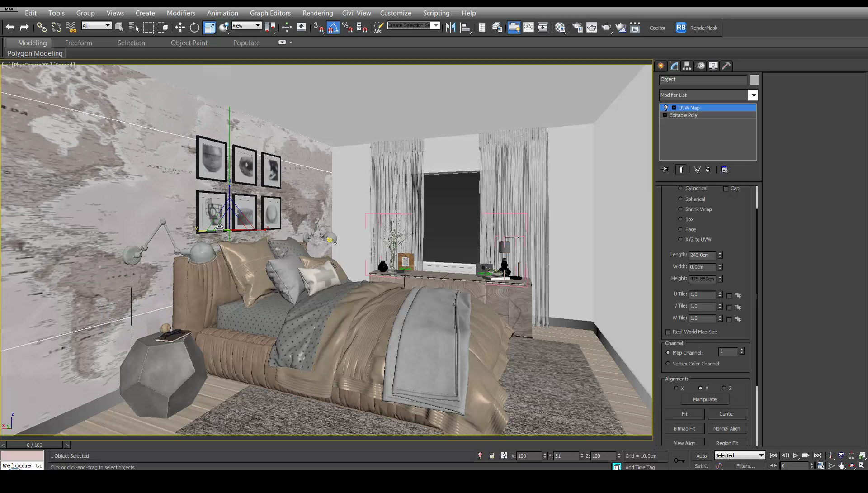Click the object color swatch
This screenshot has width=868, height=493.
point(755,80)
